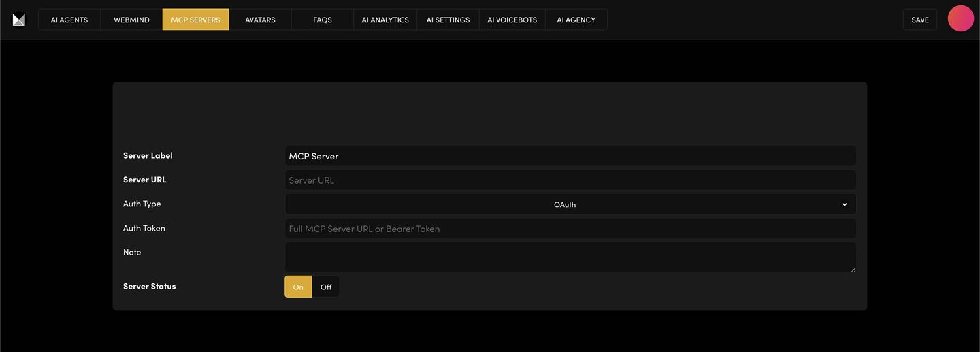Click the Note label
Viewport: 980px width, 352px height.
point(132,252)
